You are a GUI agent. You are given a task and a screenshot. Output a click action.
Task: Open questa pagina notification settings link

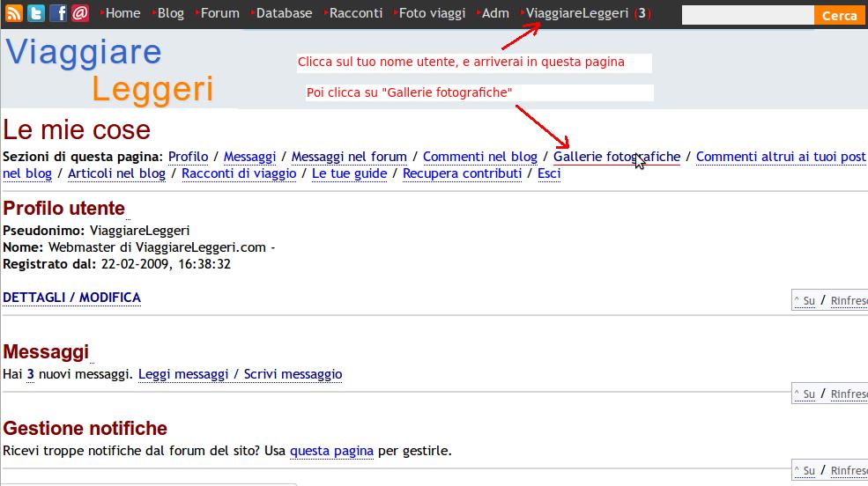coord(331,451)
